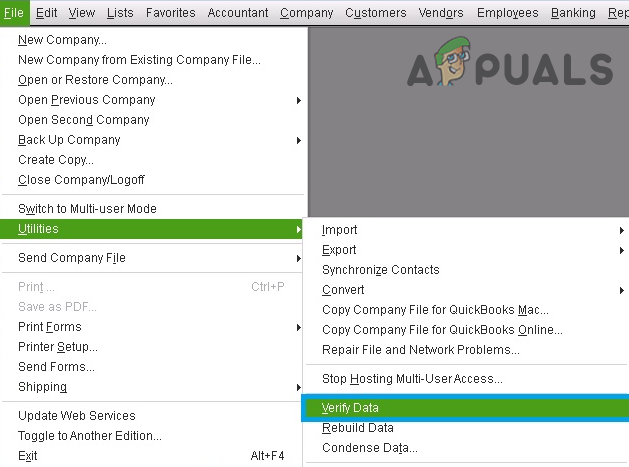The width and height of the screenshot is (629, 467).
Task: Click Exit in File menu
Action: [27, 456]
